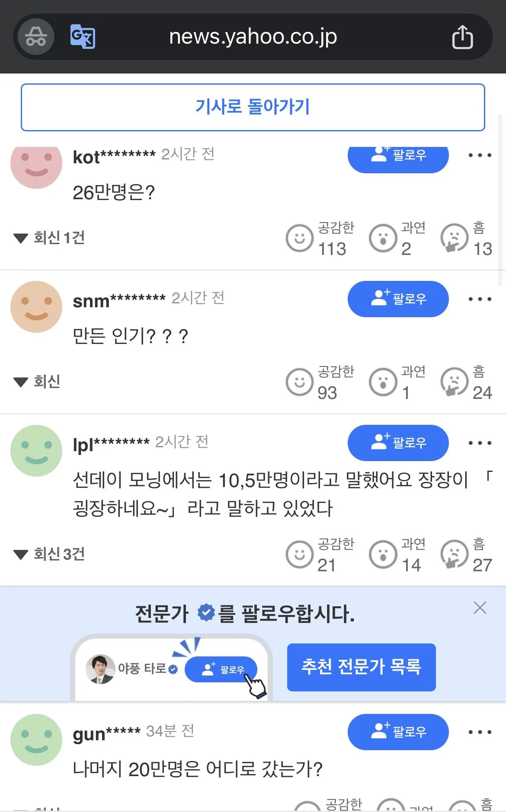506x812 pixels.
Task: Tap the incognito mode icon
Action: pos(36,37)
